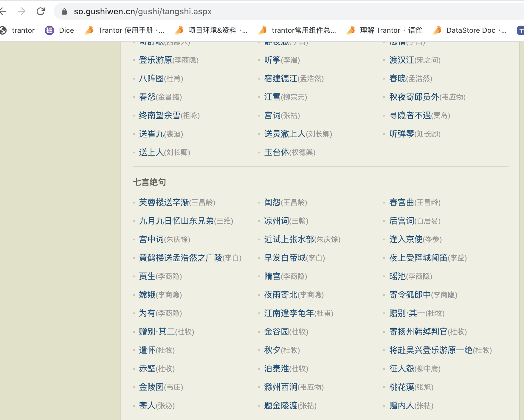
Task: Open poem 隋宫
Action: click(272, 276)
